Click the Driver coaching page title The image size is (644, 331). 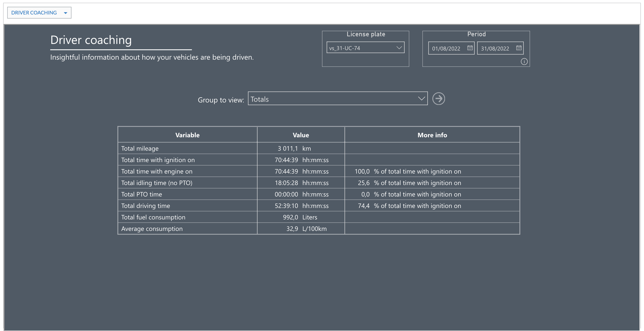tap(91, 40)
